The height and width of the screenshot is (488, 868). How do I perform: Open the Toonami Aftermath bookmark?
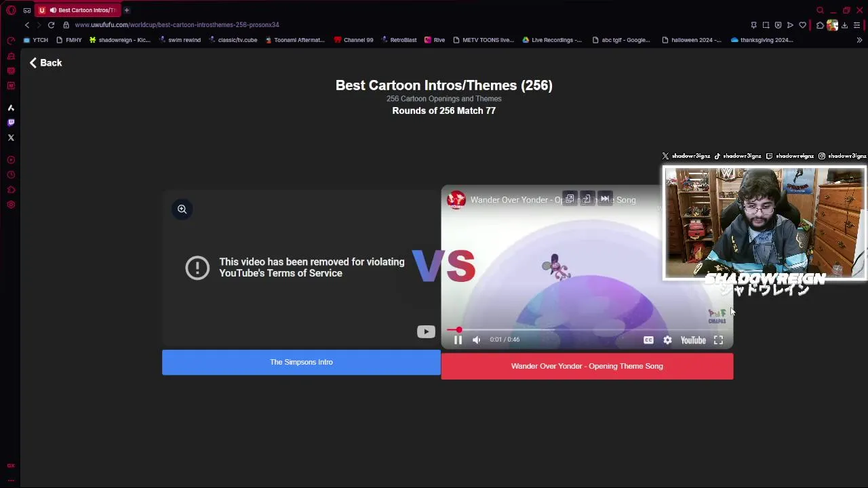[295, 40]
